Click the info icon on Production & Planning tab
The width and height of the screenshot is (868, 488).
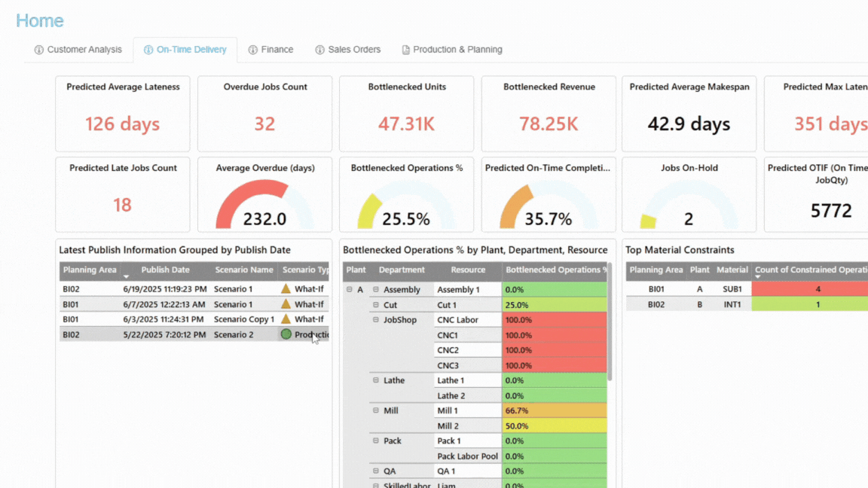pos(405,50)
